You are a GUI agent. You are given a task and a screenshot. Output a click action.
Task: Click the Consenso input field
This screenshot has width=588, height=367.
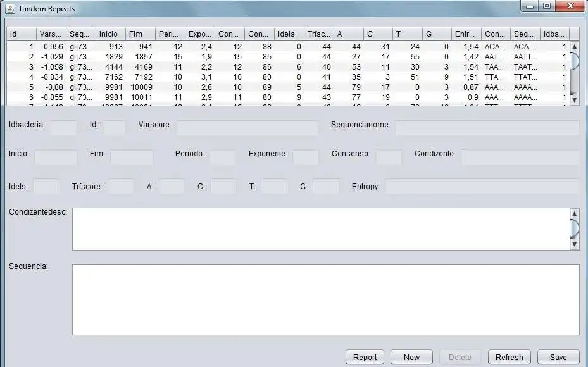[388, 158]
